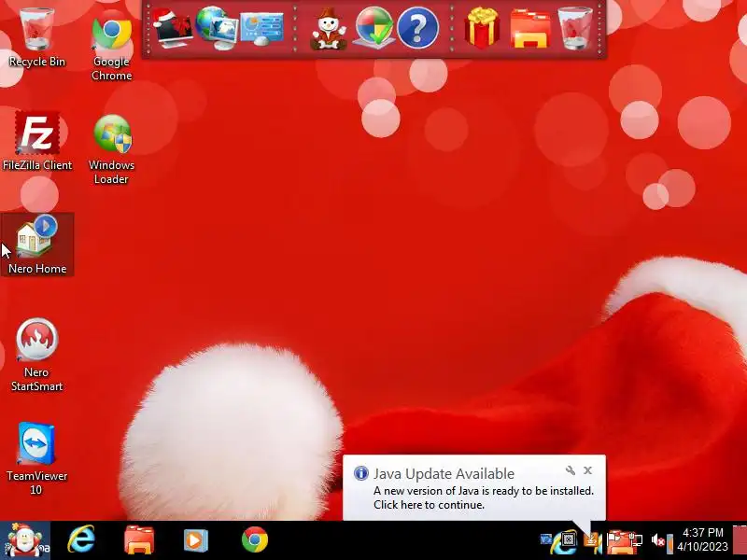Open the red folder icon in the dock
Screen dimensions: 747x560
(530, 30)
